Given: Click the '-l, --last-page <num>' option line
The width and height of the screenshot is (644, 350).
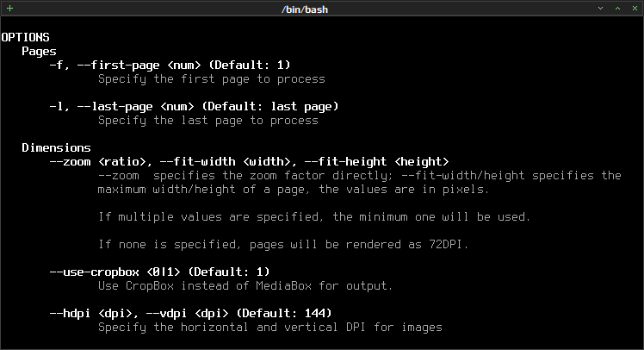Looking at the screenshot, I should pos(194,107).
